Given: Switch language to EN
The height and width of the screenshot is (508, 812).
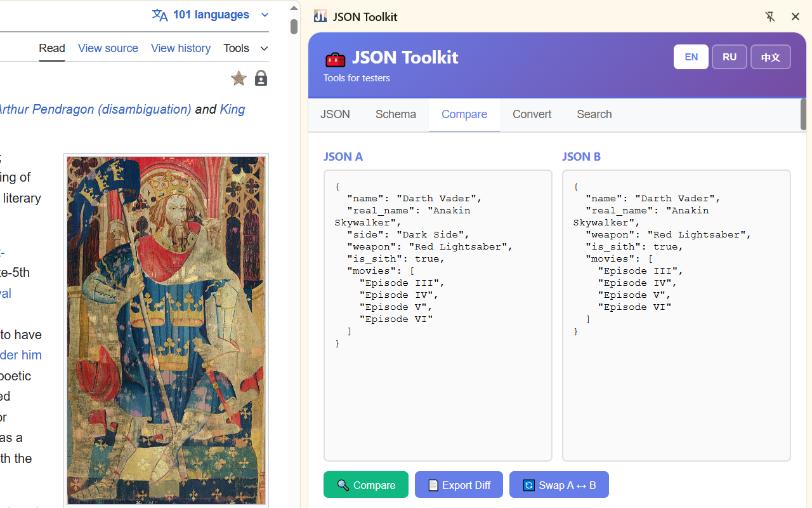Looking at the screenshot, I should point(691,57).
